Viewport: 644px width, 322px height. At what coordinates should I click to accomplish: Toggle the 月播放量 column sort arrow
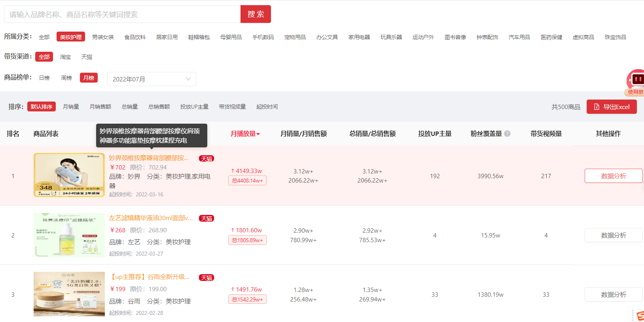[x=258, y=134]
